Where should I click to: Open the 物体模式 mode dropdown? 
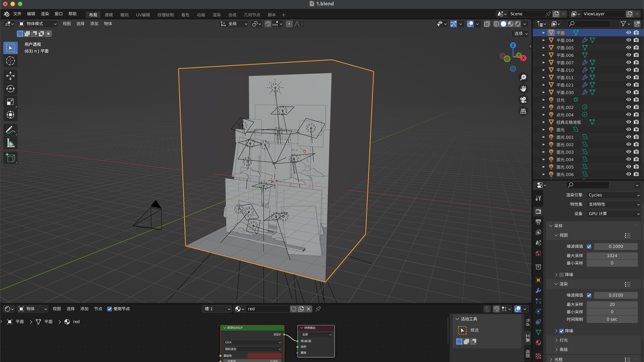point(38,24)
